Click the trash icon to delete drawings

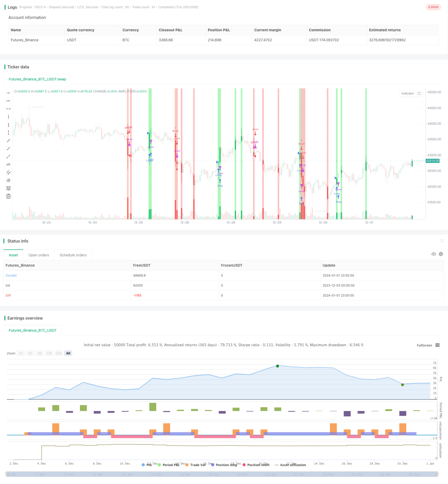pos(8,196)
